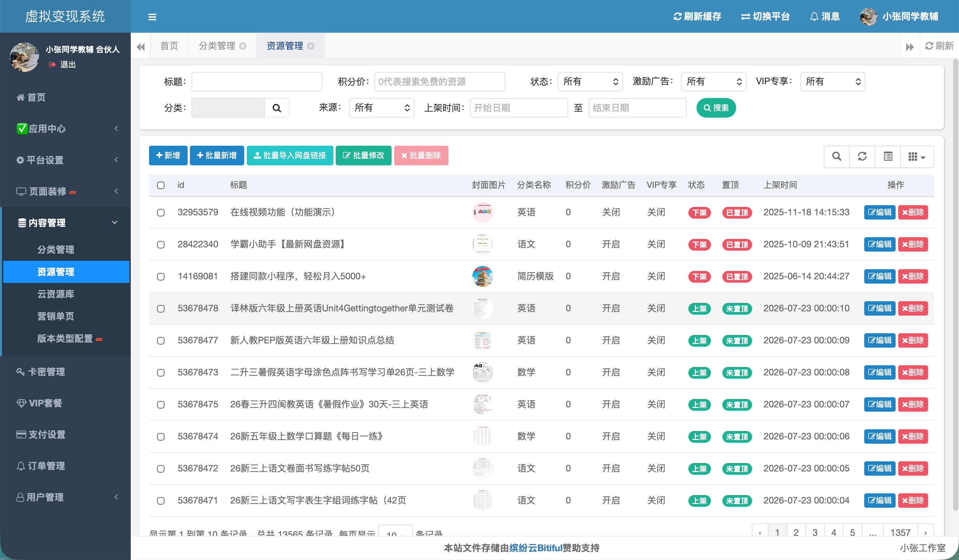Open the VIP专享 filter dropdown
The width and height of the screenshot is (959, 560).
pyautogui.click(x=833, y=81)
